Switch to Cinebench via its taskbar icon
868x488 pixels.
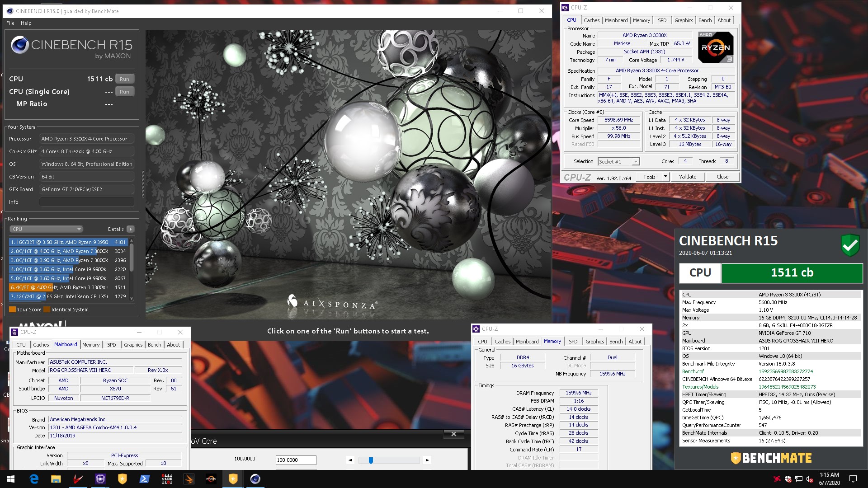coord(255,479)
